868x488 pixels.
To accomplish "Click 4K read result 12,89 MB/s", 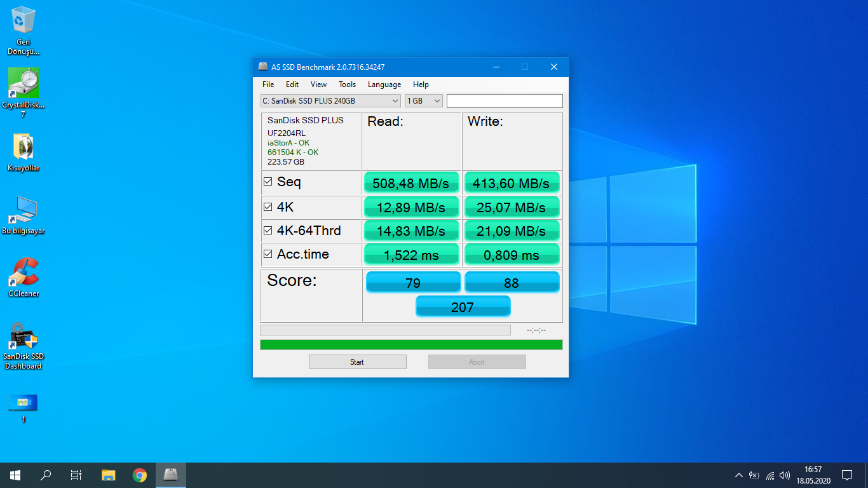I will pos(411,207).
